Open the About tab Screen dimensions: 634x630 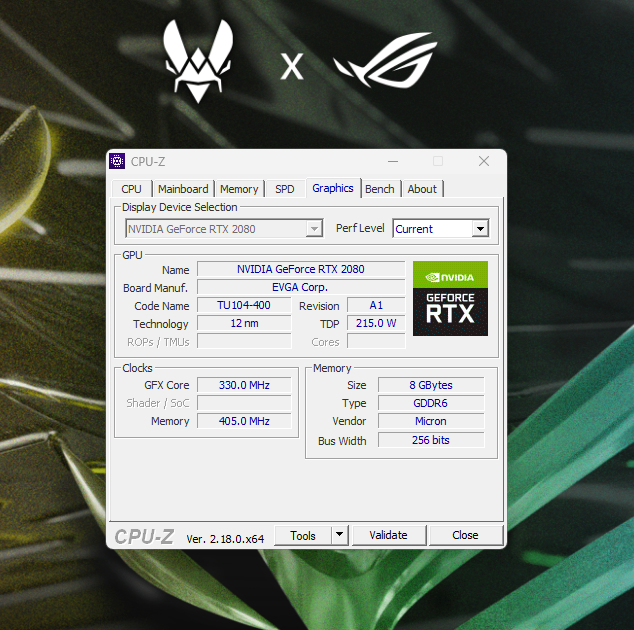pyautogui.click(x=422, y=189)
